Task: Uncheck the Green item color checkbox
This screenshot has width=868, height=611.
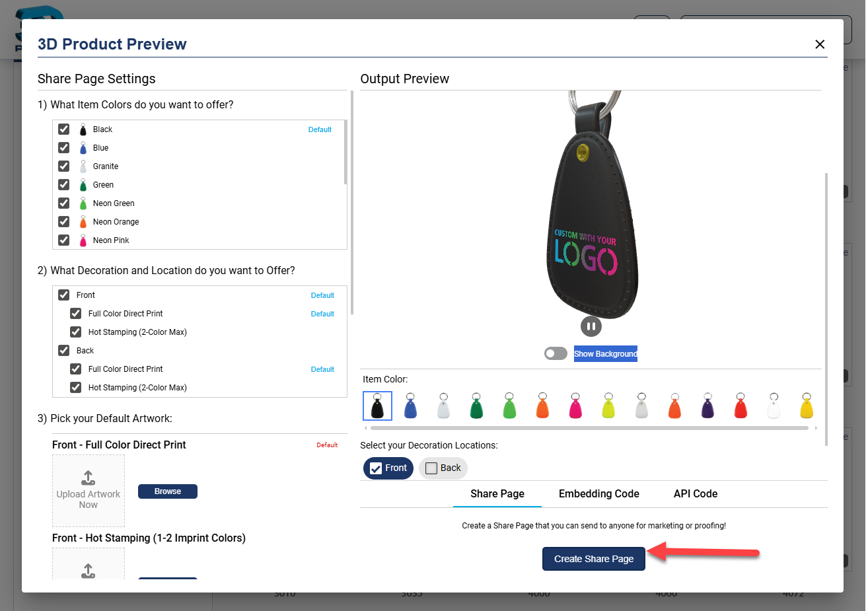Action: coord(64,185)
